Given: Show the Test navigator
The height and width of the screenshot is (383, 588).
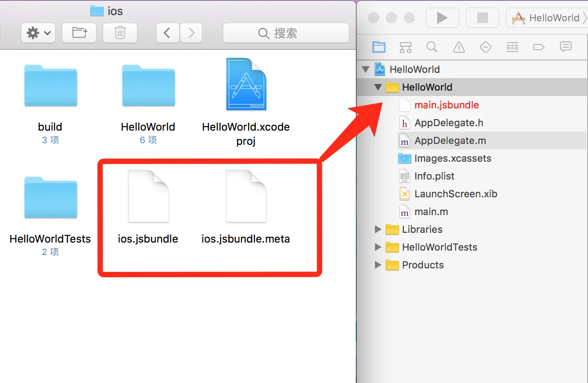Looking at the screenshot, I should coord(486,47).
